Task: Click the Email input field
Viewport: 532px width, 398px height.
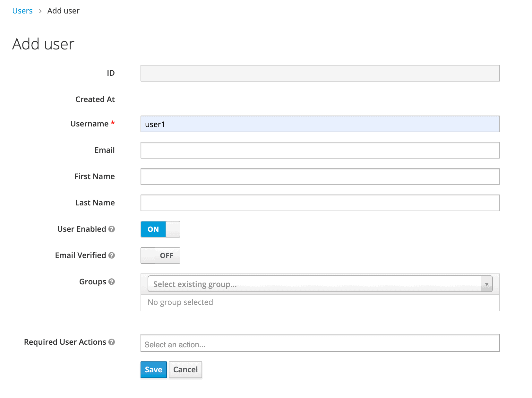Action: (320, 150)
